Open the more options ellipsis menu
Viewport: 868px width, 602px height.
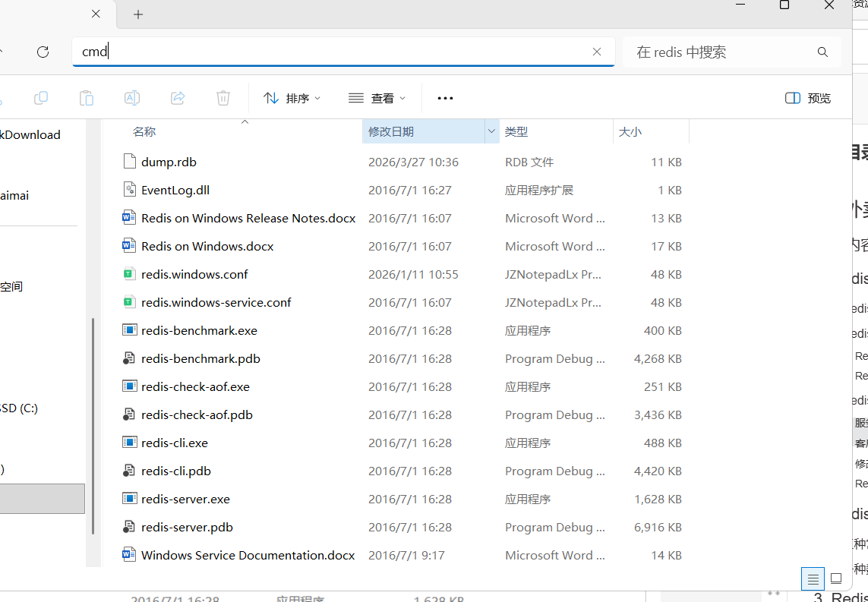point(445,98)
